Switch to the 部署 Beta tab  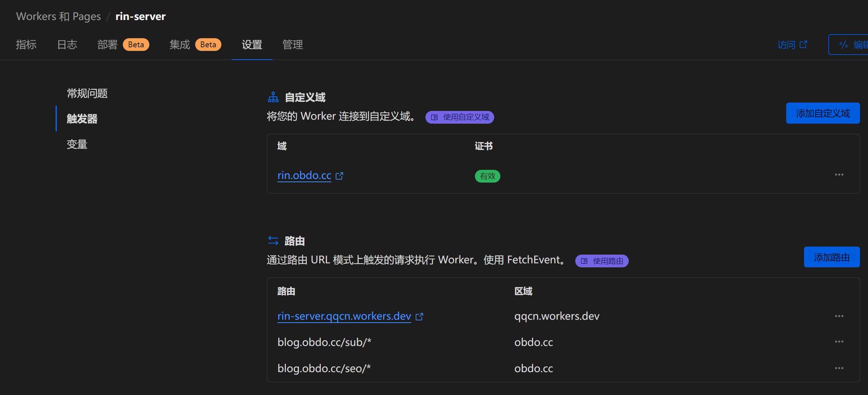click(x=108, y=44)
